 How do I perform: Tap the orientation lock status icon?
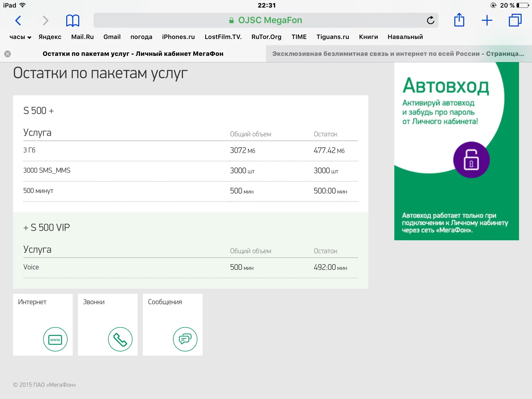[494, 5]
